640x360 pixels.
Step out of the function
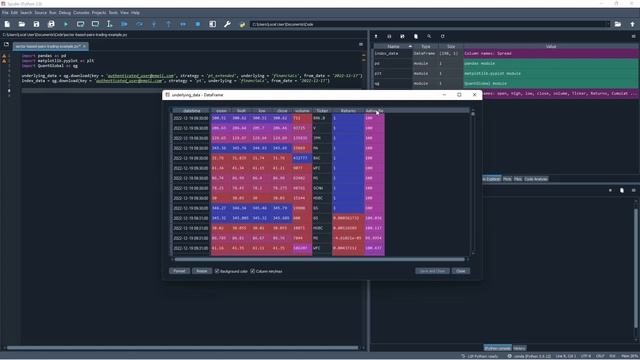169,24
